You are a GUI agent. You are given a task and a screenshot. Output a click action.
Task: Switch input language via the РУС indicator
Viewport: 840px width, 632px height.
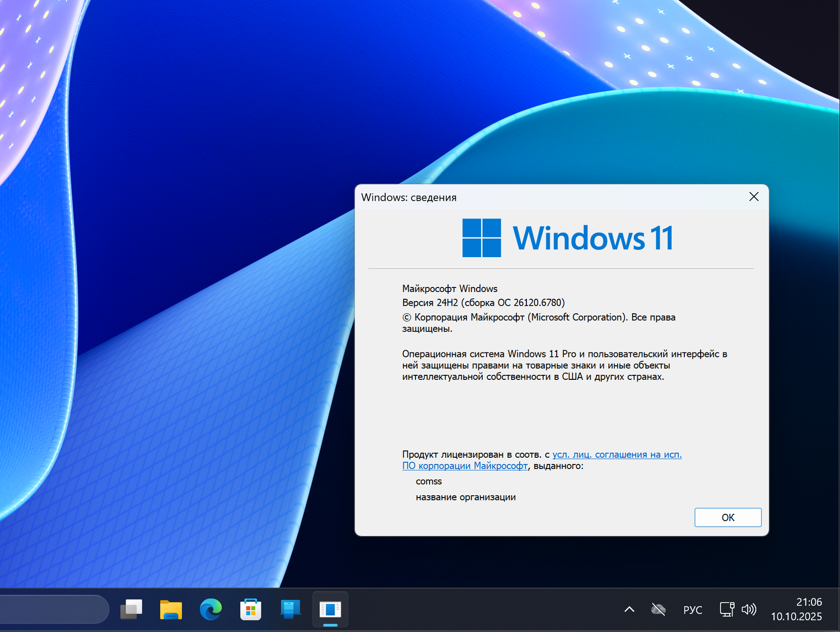point(693,609)
